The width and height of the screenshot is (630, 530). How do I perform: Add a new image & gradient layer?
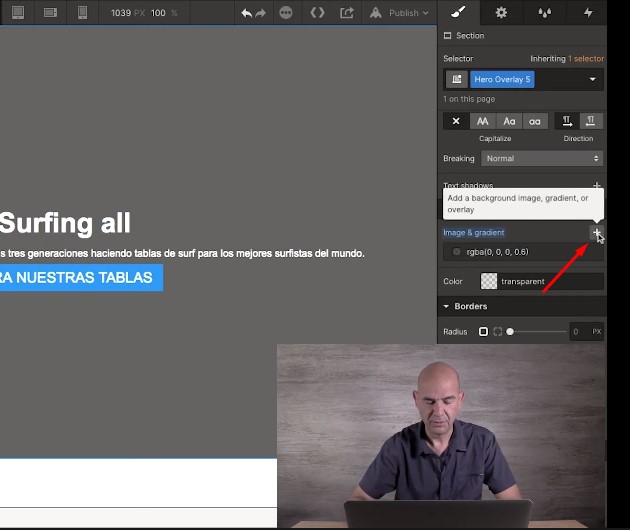click(x=596, y=232)
